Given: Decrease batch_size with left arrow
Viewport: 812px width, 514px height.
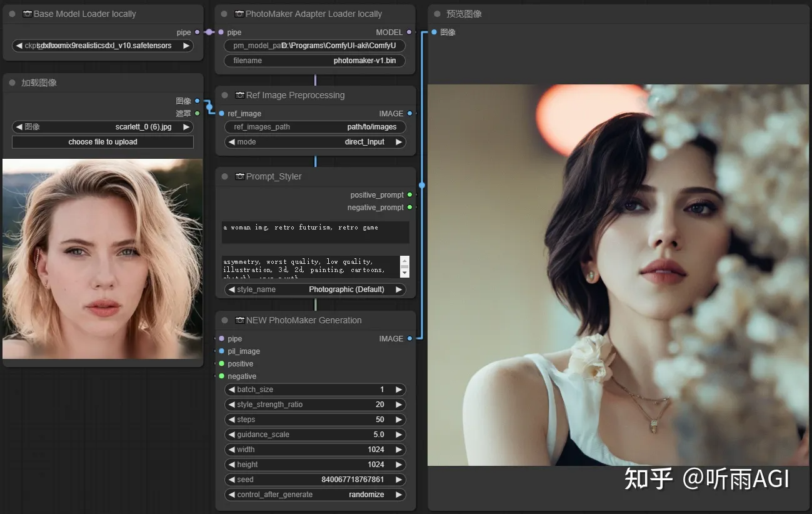Looking at the screenshot, I should click(231, 390).
